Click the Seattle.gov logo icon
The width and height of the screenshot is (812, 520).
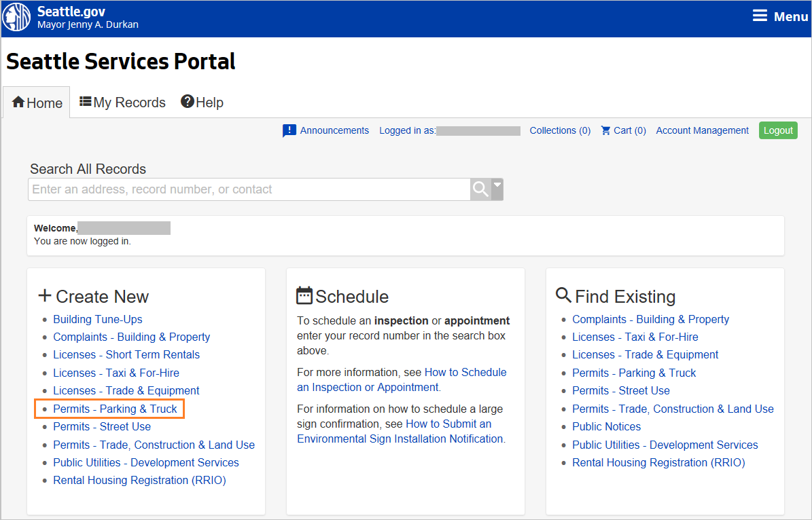tap(16, 16)
